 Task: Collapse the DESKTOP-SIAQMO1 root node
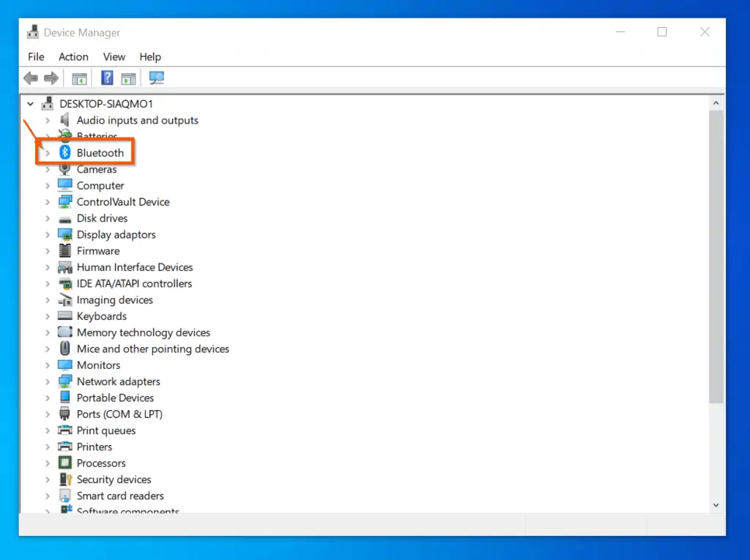30,103
